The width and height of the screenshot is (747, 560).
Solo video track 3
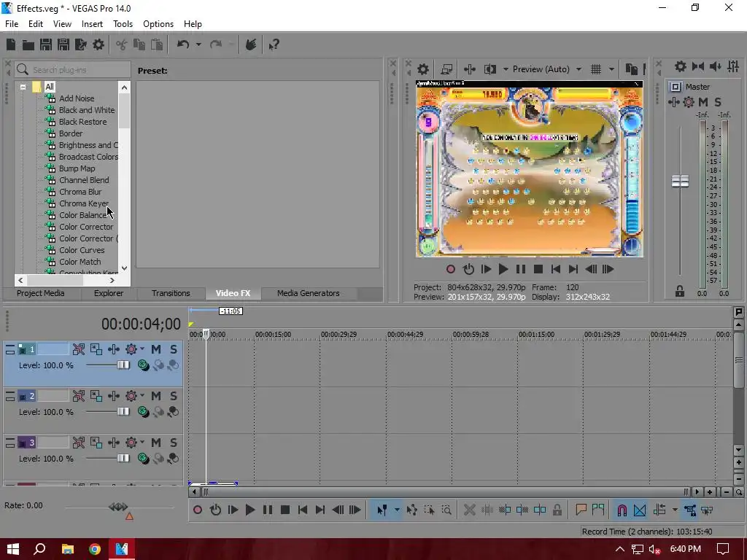click(x=174, y=443)
